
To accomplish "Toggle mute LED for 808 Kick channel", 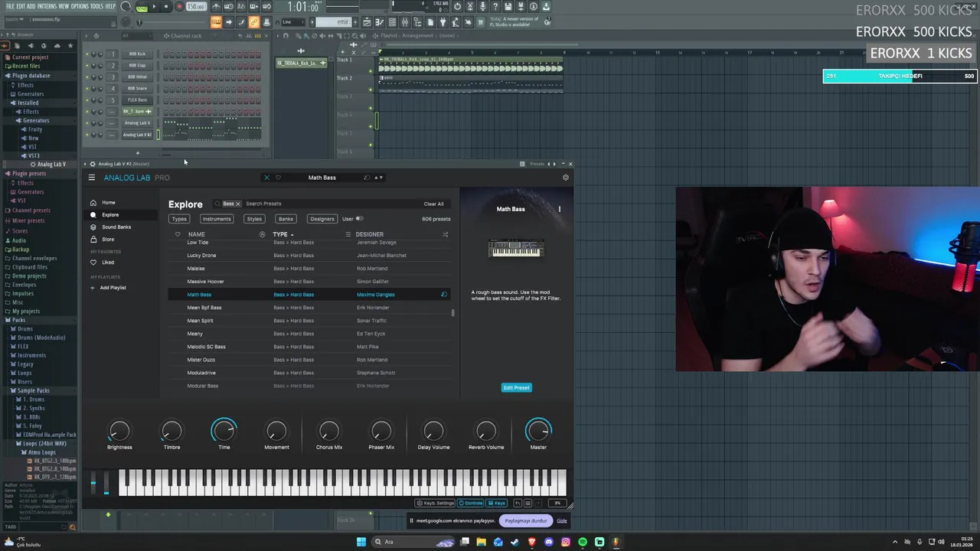I will [87, 54].
